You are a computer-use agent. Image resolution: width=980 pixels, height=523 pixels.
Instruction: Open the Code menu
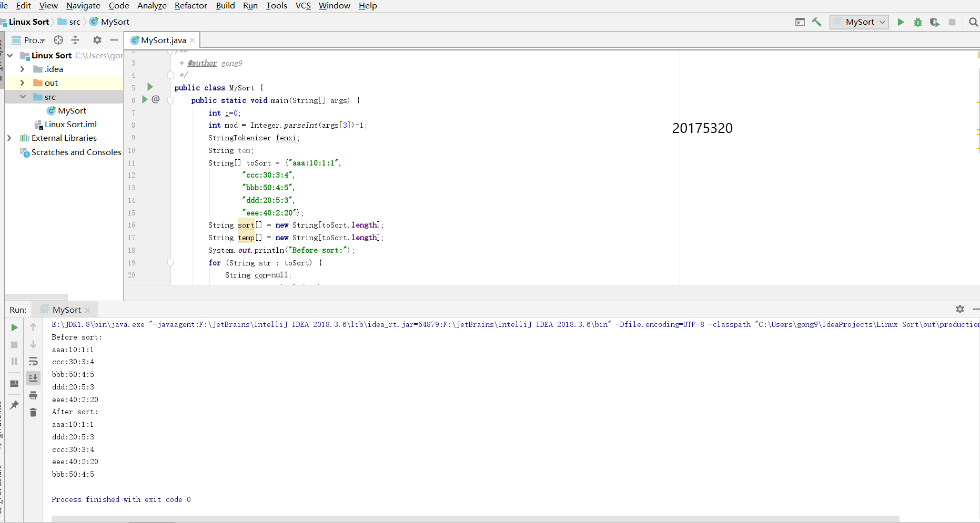click(119, 6)
